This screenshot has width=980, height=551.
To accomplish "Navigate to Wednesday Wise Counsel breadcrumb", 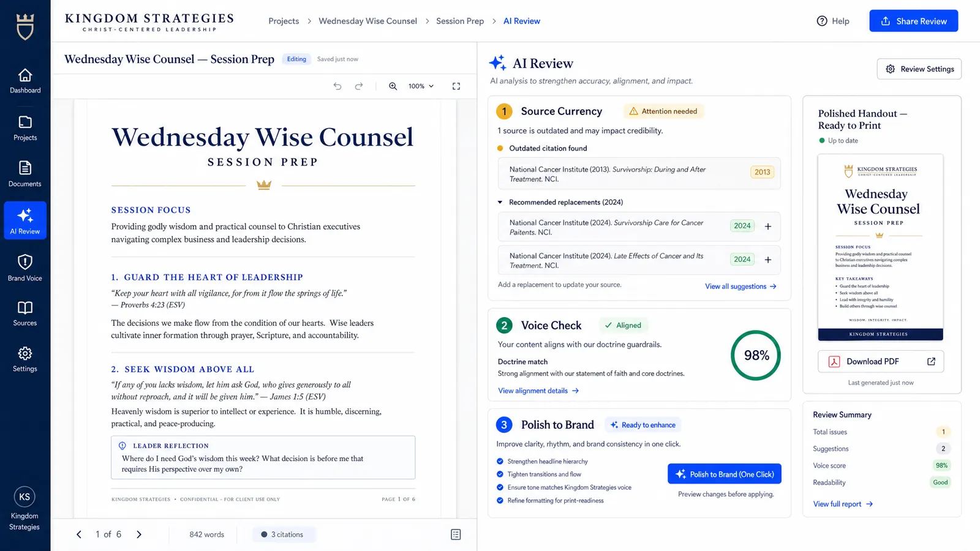I will pos(367,21).
